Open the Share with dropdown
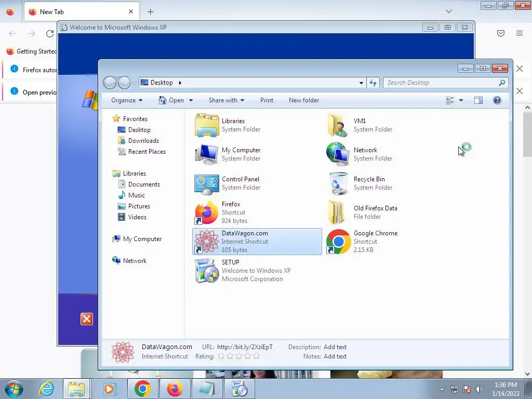This screenshot has width=532, height=399. tap(227, 100)
